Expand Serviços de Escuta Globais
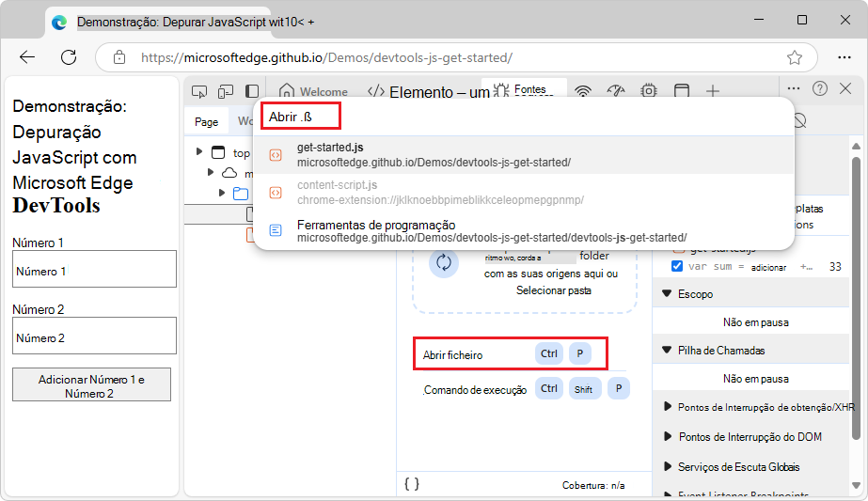868x501 pixels. point(667,466)
